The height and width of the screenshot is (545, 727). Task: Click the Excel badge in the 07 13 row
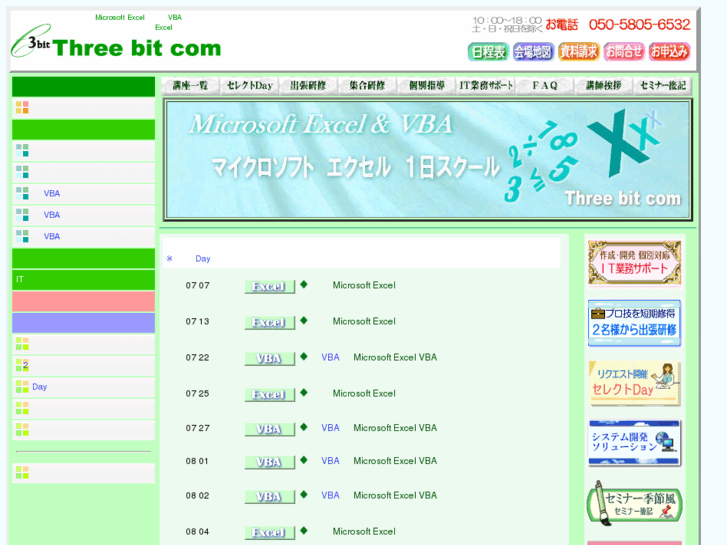269,323
